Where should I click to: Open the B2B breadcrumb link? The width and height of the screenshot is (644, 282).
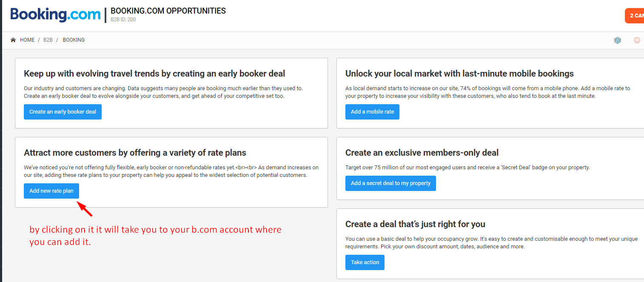48,40
